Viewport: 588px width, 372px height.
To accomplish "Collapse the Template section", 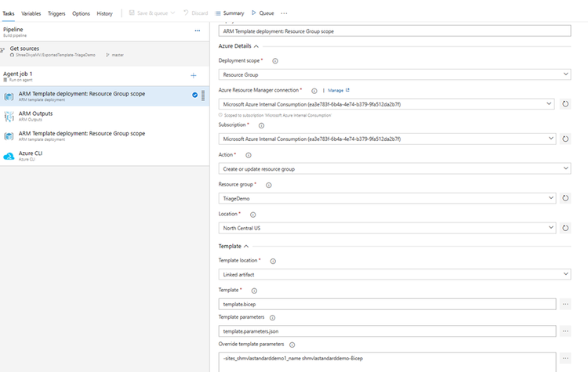I will (246, 246).
